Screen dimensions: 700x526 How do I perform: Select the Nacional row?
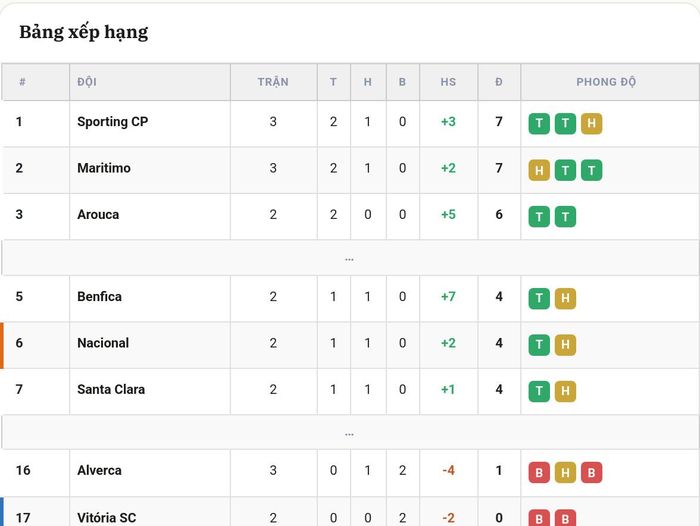pos(350,345)
